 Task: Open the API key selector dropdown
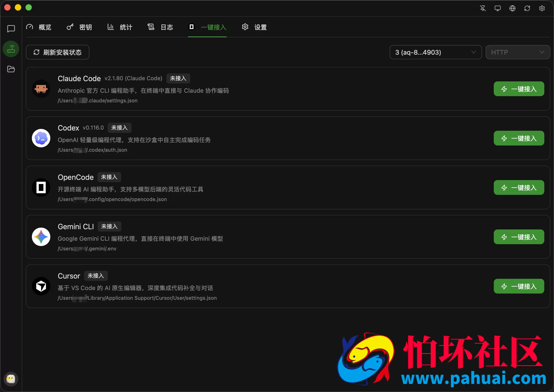click(x=435, y=52)
